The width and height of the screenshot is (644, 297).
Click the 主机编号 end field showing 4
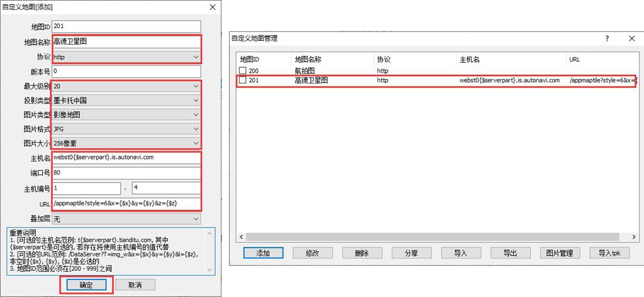166,188
